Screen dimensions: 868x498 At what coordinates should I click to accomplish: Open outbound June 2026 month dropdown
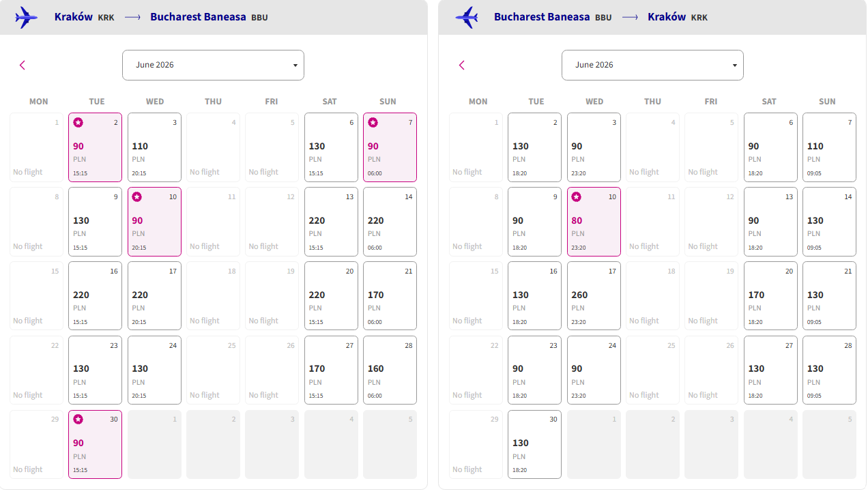click(213, 65)
